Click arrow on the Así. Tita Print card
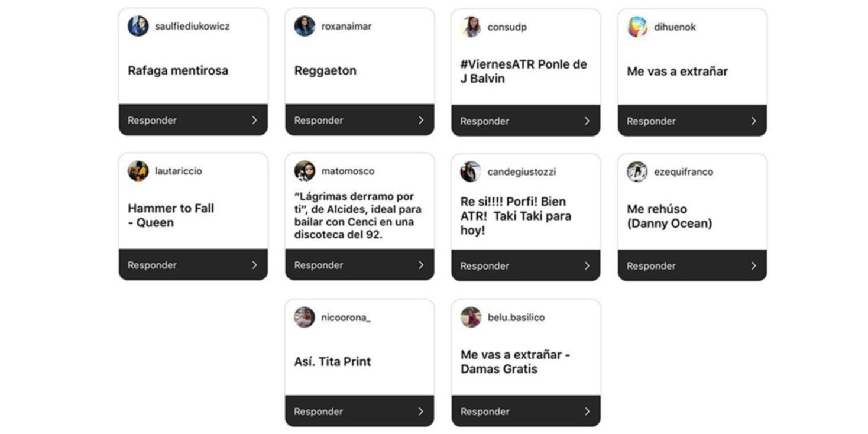Image resolution: width=868 pixels, height=434 pixels. click(421, 412)
